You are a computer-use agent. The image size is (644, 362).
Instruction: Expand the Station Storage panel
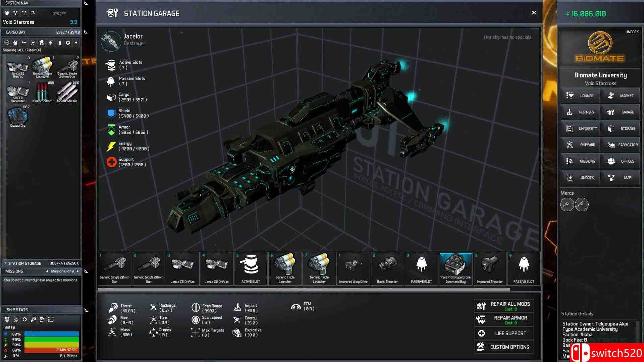click(x=5, y=263)
